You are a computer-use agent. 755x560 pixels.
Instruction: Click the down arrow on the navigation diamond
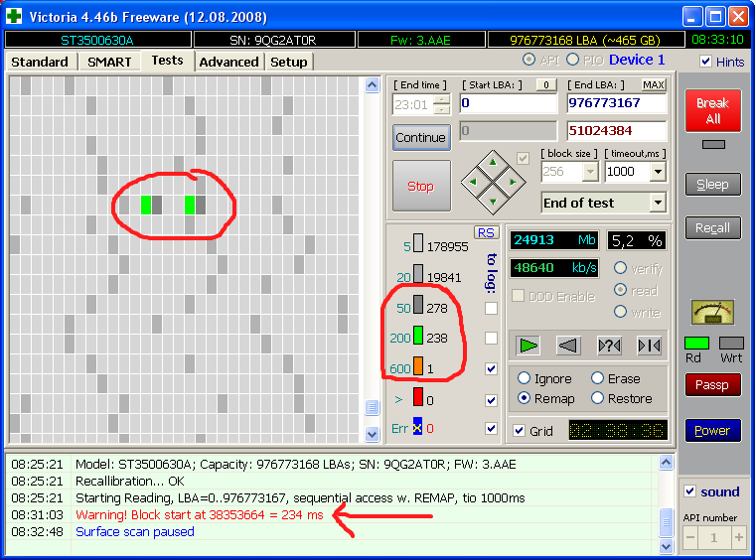(493, 202)
